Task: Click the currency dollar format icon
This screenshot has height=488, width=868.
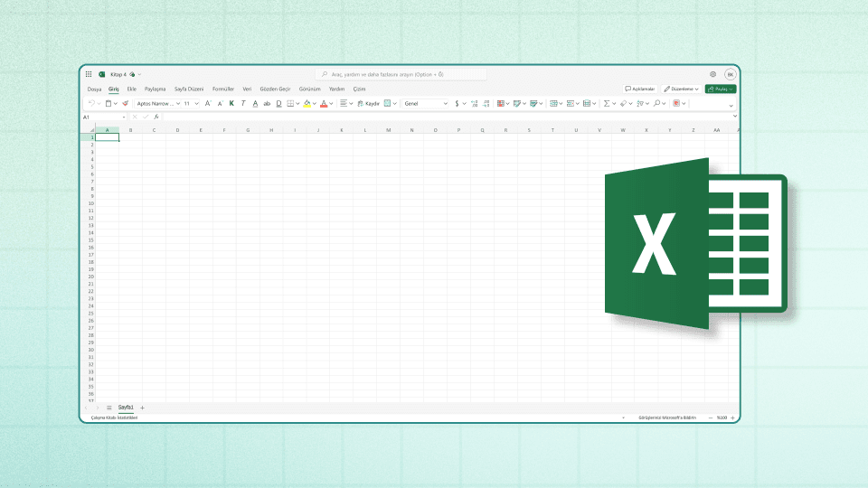Action: pyautogui.click(x=458, y=104)
